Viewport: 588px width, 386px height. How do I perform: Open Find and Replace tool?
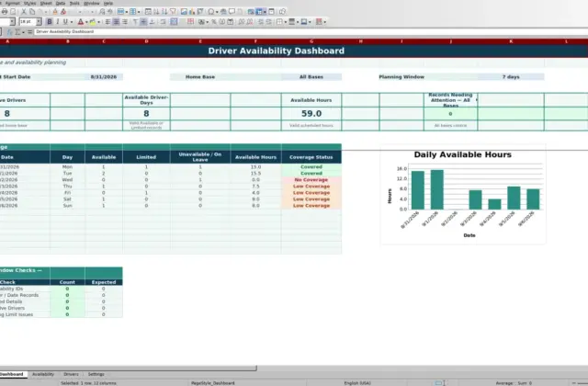pyautogui.click(x=102, y=12)
